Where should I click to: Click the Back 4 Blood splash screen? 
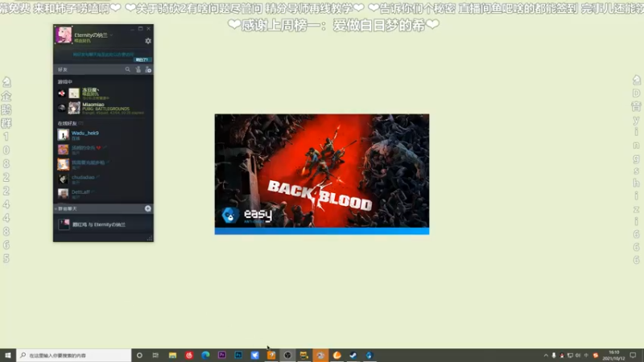pos(321,171)
